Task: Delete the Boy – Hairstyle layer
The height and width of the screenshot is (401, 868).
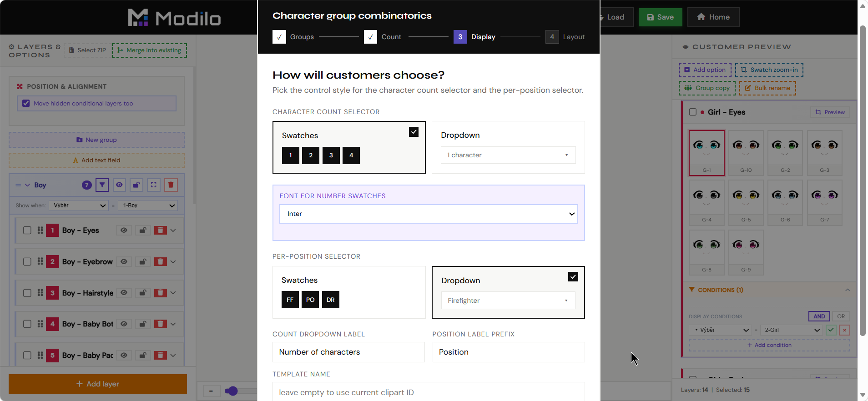Action: 161,293
